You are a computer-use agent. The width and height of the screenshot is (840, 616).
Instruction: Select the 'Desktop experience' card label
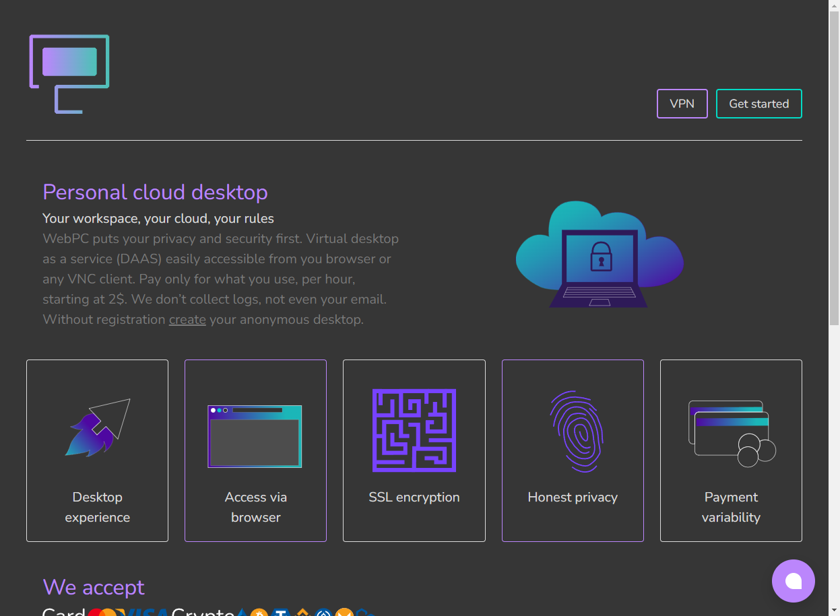coord(98,507)
